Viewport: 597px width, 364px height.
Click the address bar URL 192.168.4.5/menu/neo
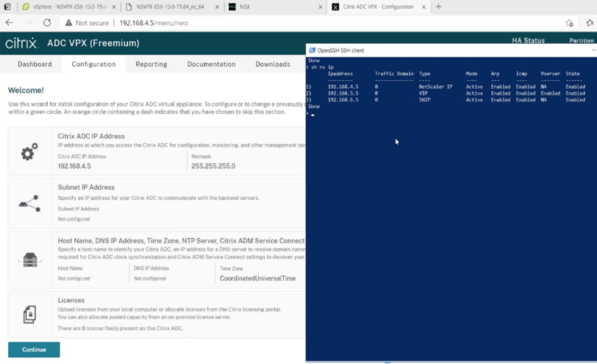[154, 23]
